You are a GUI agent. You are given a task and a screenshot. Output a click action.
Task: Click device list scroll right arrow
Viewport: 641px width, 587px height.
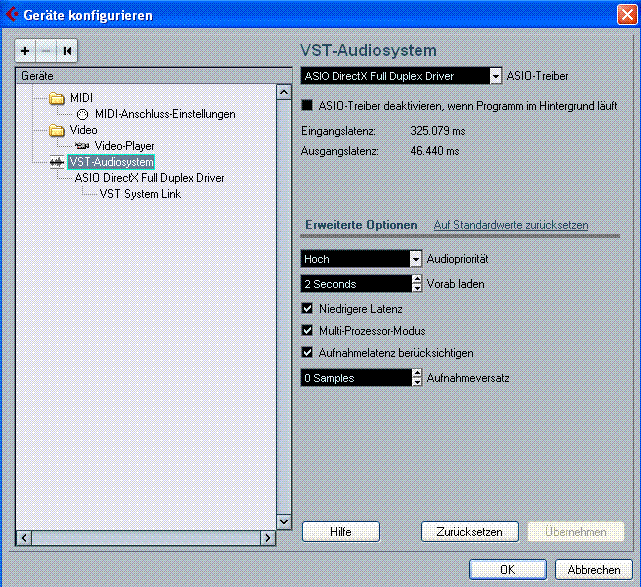(267, 538)
